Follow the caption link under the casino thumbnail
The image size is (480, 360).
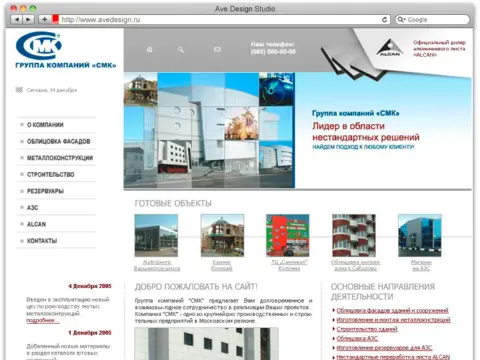[222, 265]
